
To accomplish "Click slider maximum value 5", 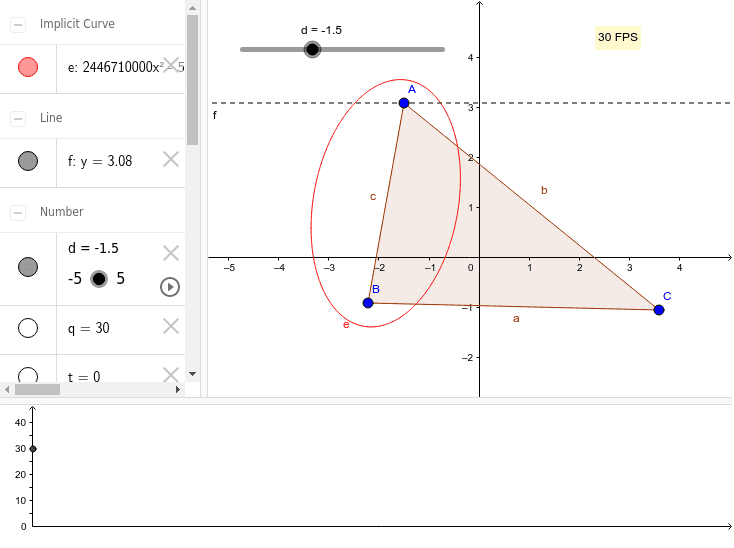I will coord(121,279).
